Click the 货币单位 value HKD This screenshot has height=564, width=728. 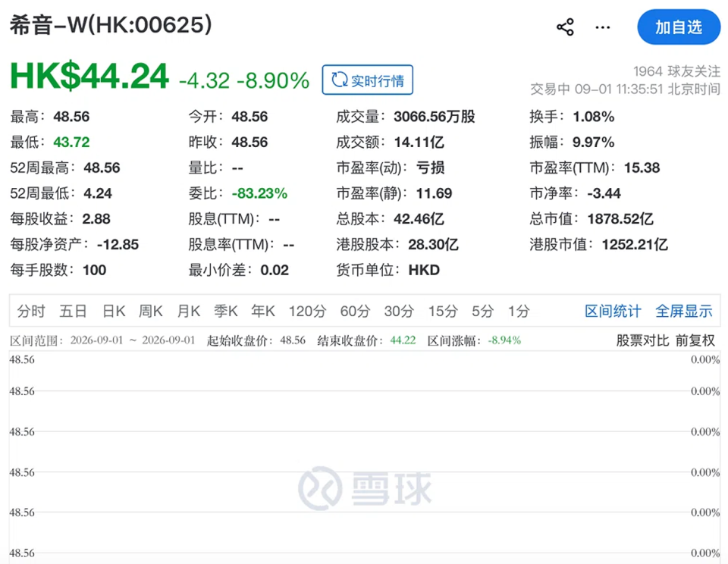tap(424, 270)
